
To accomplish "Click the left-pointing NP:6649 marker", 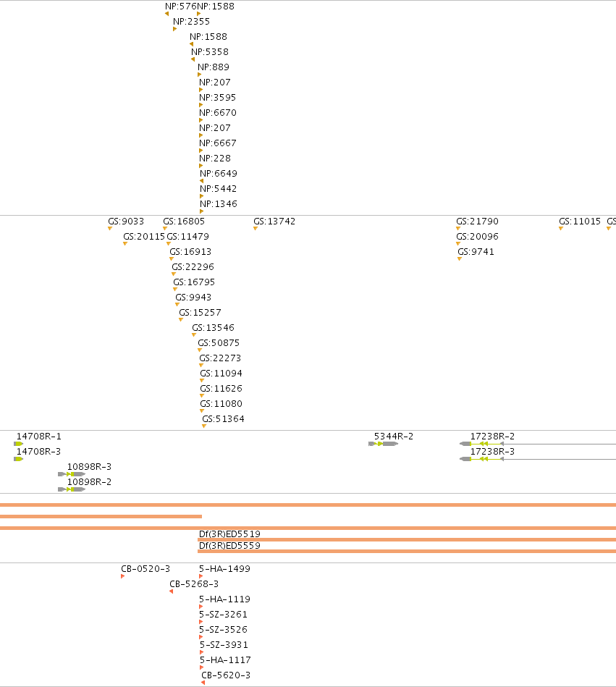I will 201,181.
